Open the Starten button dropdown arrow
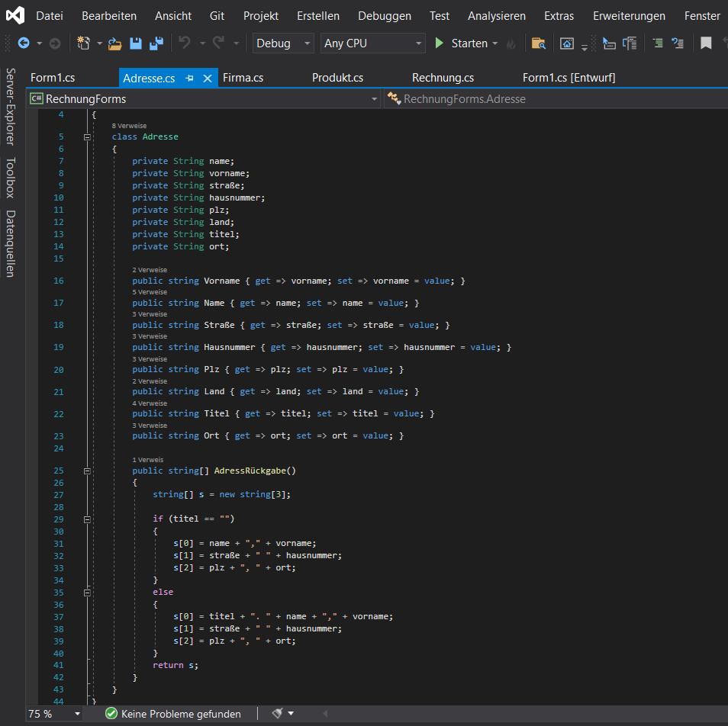 495,43
